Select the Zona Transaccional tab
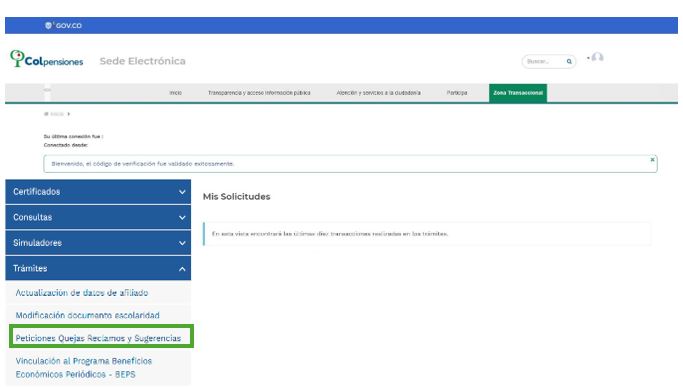The height and width of the screenshot is (390, 683). click(518, 93)
